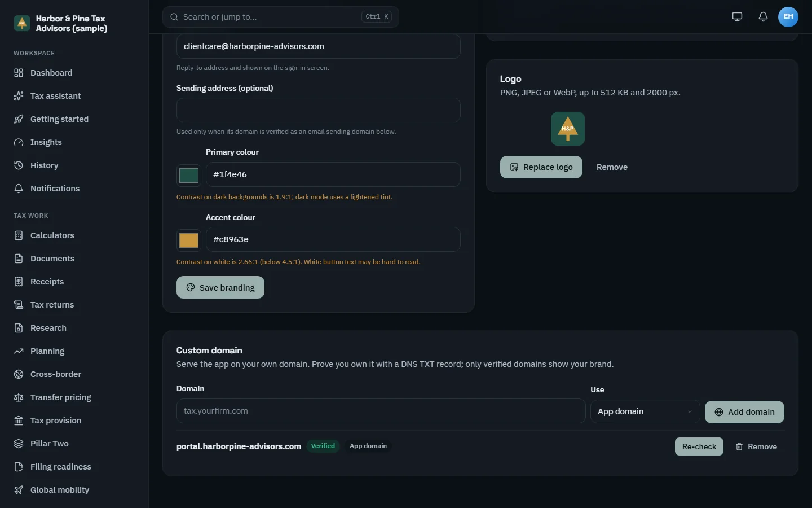
Task: Click the Domain input field
Action: (x=381, y=411)
